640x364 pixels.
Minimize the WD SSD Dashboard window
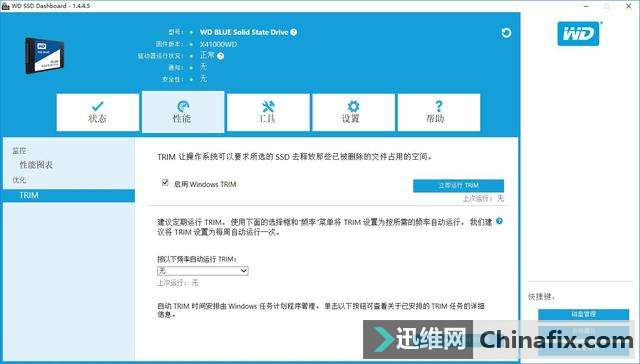[x=587, y=6]
